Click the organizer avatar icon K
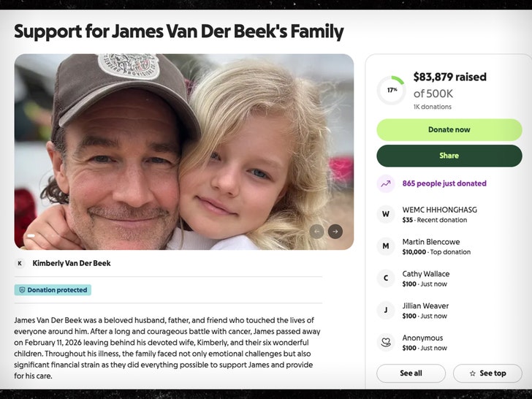Image resolution: width=532 pixels, height=399 pixels. pos(20,263)
